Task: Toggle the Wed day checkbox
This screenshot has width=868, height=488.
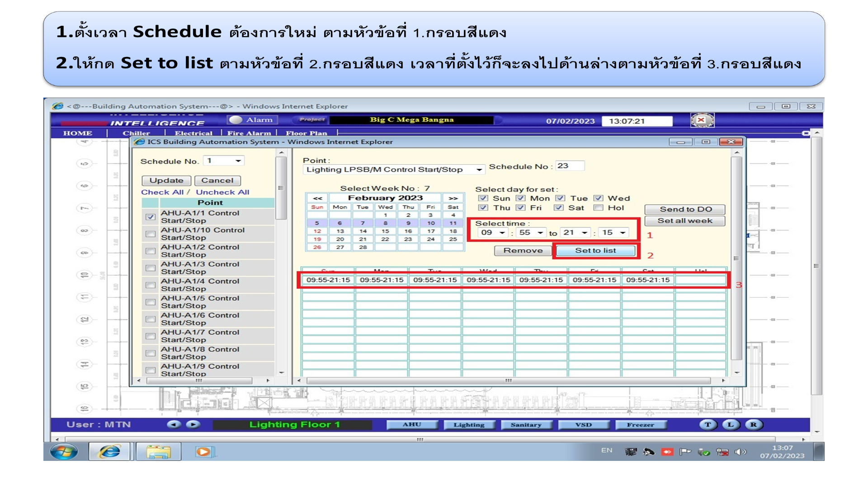Action: tap(599, 198)
